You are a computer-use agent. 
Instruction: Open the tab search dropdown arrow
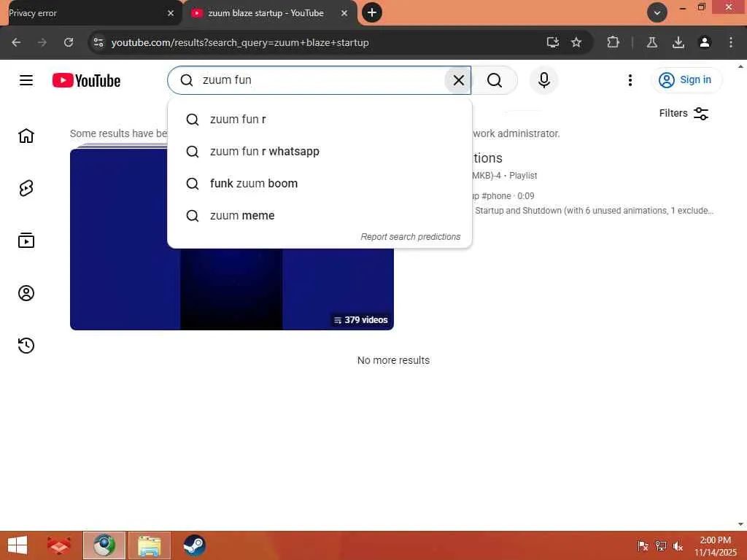(657, 12)
